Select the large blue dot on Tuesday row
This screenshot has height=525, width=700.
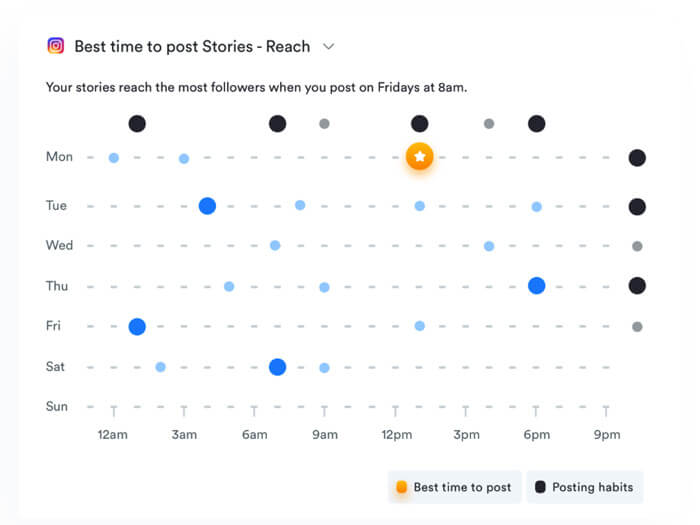pyautogui.click(x=207, y=206)
